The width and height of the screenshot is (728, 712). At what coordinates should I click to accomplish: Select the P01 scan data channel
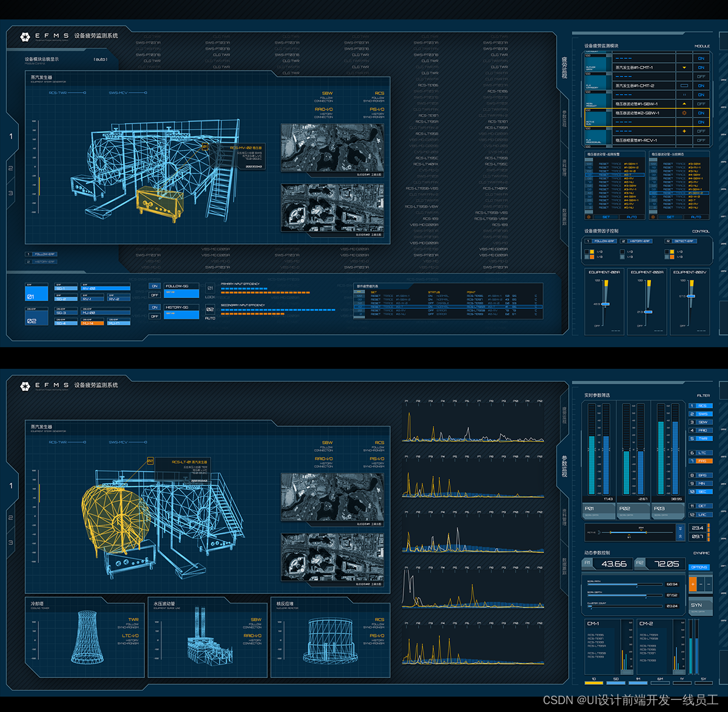[x=599, y=511]
